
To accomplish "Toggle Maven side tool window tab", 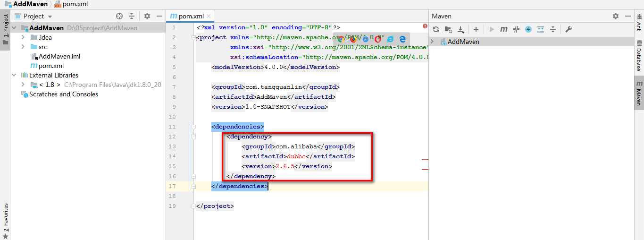I will [x=639, y=93].
